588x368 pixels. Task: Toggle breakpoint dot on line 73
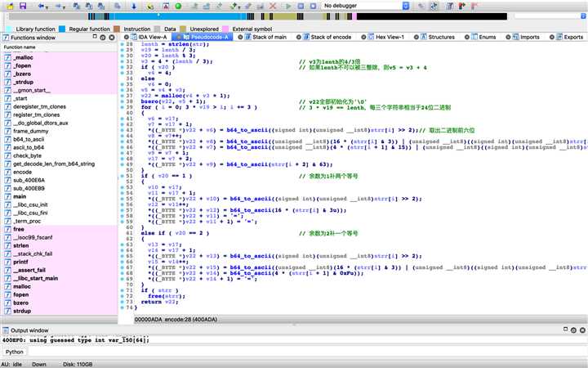[x=122, y=302]
